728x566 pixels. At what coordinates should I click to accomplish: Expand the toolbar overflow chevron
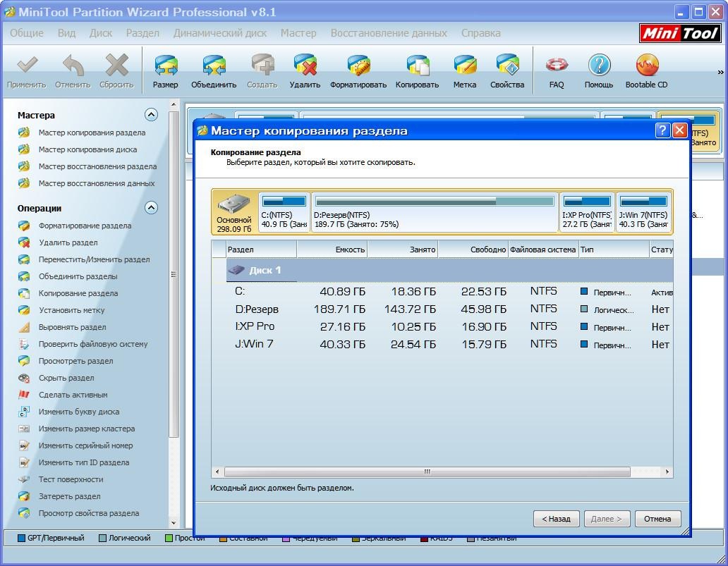pos(720,72)
